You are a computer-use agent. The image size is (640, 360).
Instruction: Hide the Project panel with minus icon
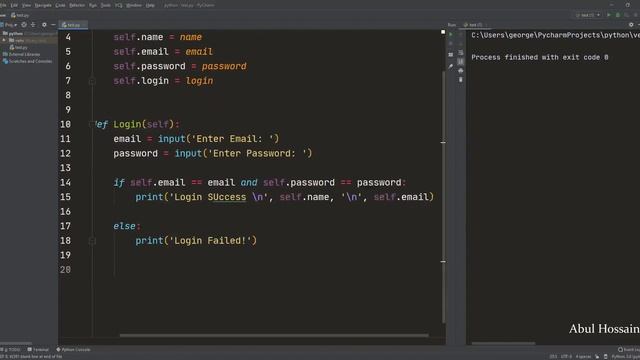(53, 25)
